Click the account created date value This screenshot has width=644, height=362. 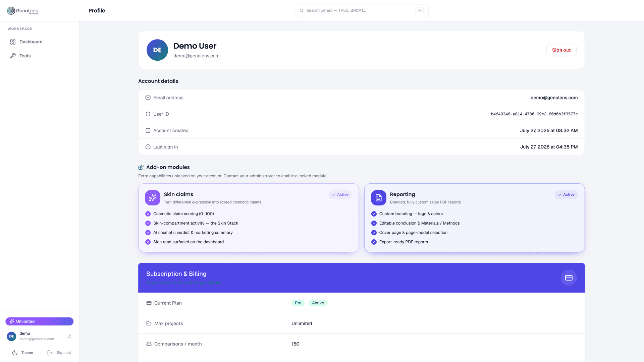tap(549, 130)
